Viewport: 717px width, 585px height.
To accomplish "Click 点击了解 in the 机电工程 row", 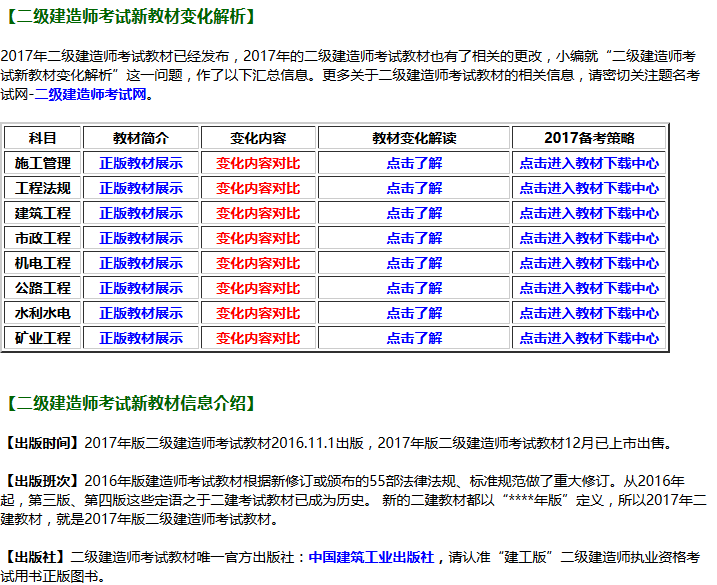I will coord(414,263).
